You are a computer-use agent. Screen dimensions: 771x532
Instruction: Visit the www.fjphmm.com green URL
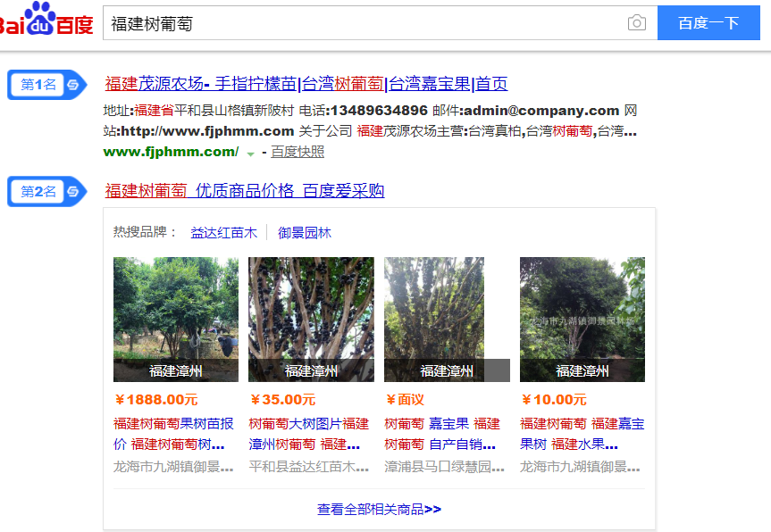(171, 153)
